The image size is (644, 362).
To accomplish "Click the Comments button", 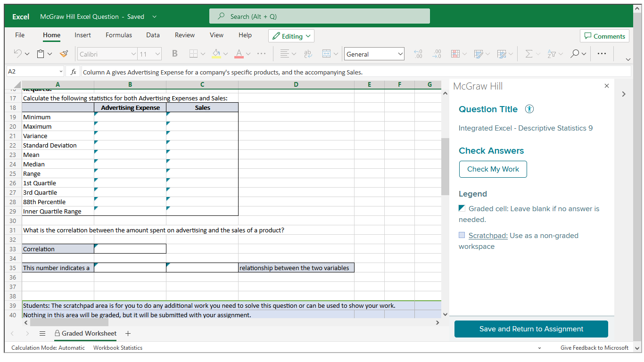I will click(x=604, y=36).
